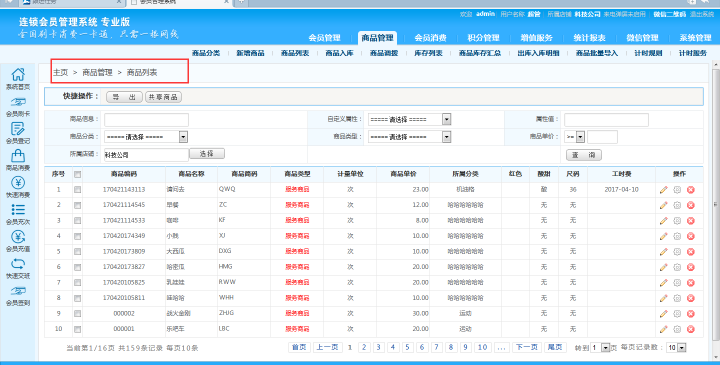
Task: Open the 商品类型 dropdown
Action: pyautogui.click(x=409, y=137)
